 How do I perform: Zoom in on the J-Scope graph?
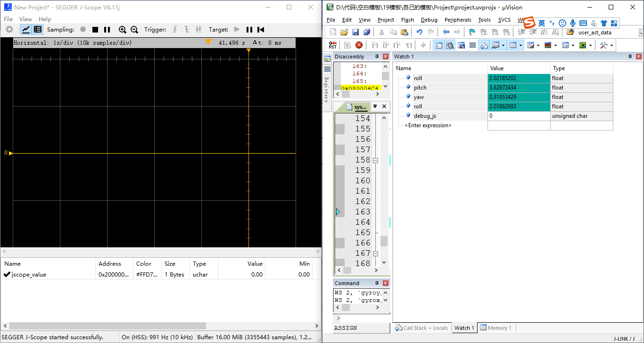coord(122,30)
